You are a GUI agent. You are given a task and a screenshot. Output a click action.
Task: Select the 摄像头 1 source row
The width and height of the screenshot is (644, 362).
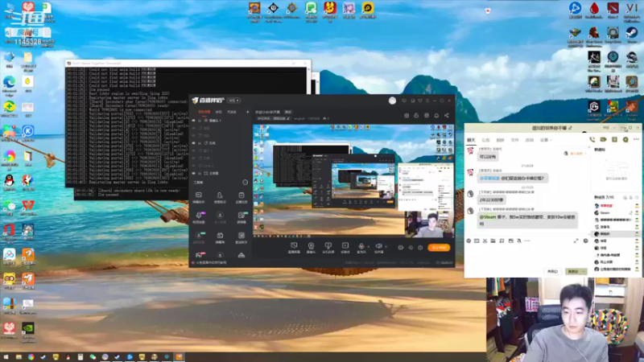coord(221,121)
